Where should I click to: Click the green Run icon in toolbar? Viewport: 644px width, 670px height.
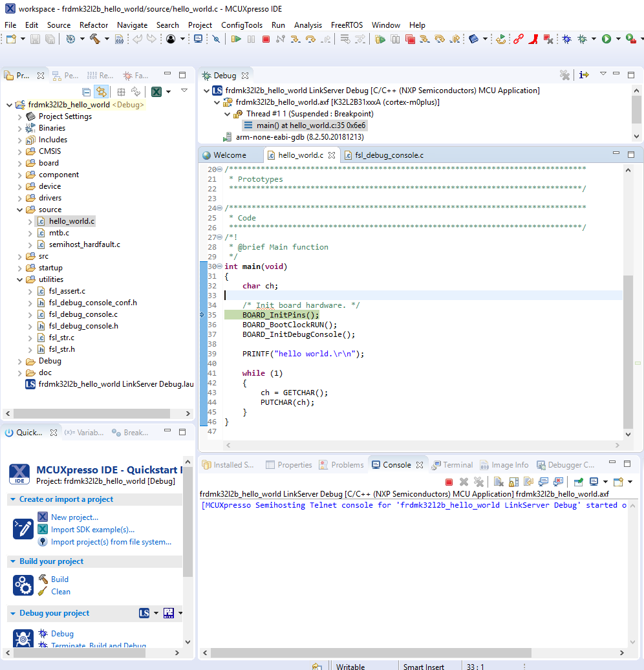(606, 39)
